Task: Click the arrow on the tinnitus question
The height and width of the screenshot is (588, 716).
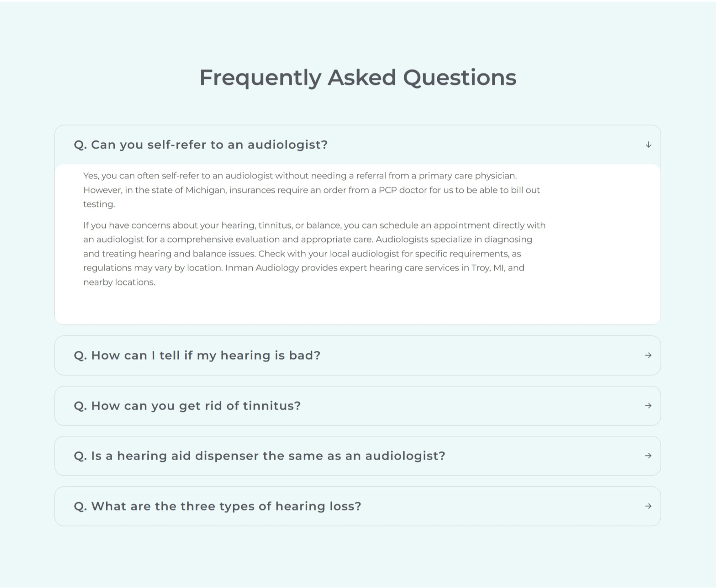Action: (648, 406)
